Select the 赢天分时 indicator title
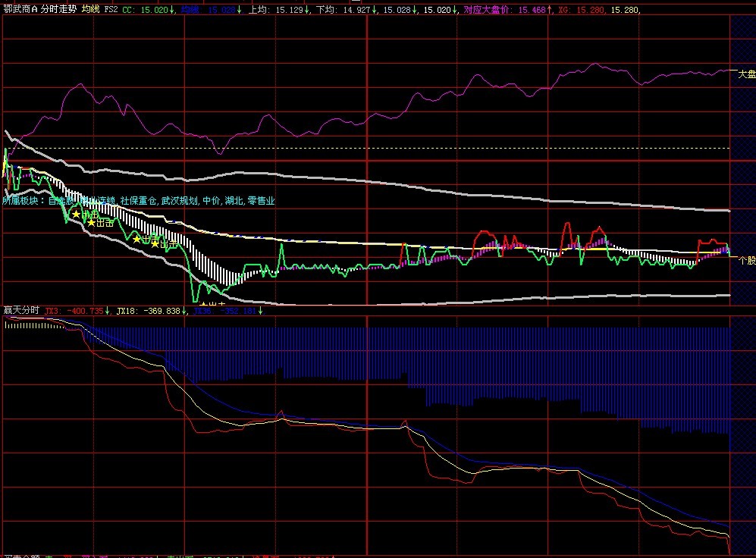 [21, 311]
